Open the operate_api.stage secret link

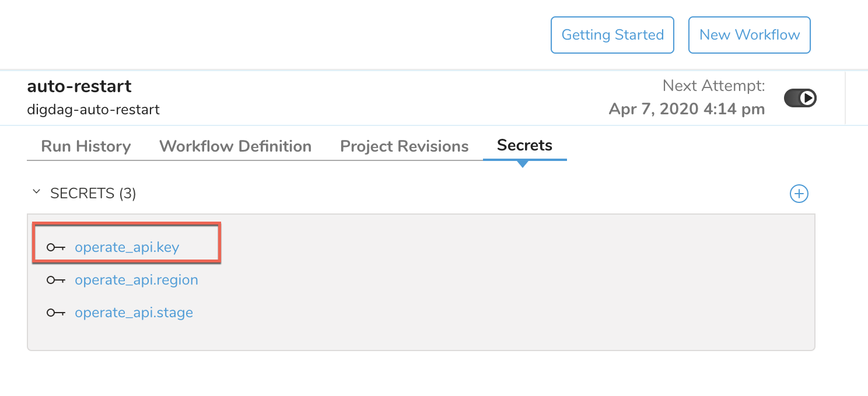134,313
